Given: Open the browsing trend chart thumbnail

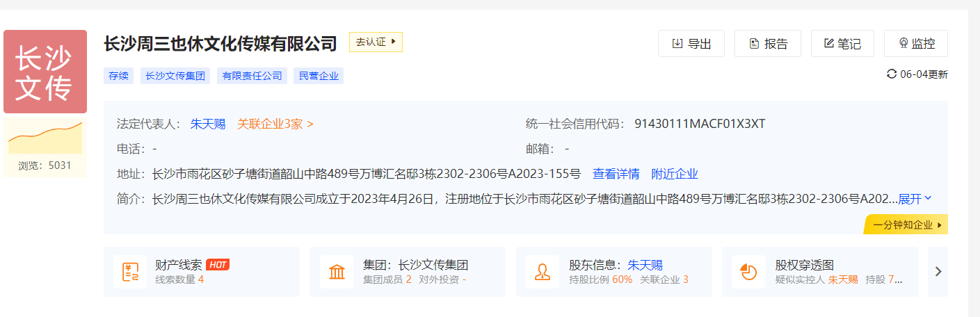Looking at the screenshot, I should [x=45, y=136].
